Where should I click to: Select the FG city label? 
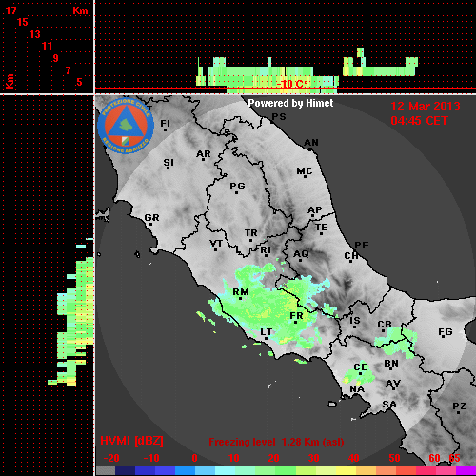pyautogui.click(x=446, y=332)
